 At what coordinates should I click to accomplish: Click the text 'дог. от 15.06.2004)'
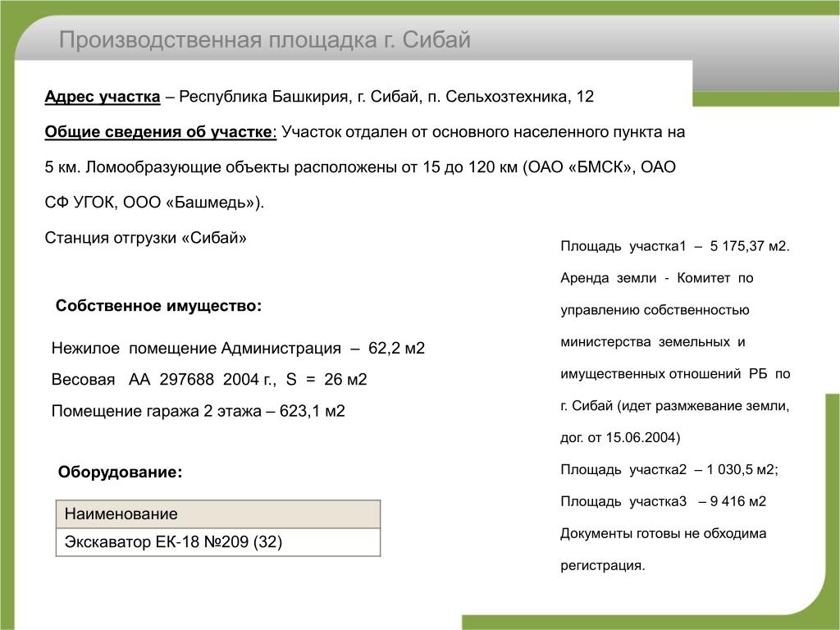click(x=620, y=438)
